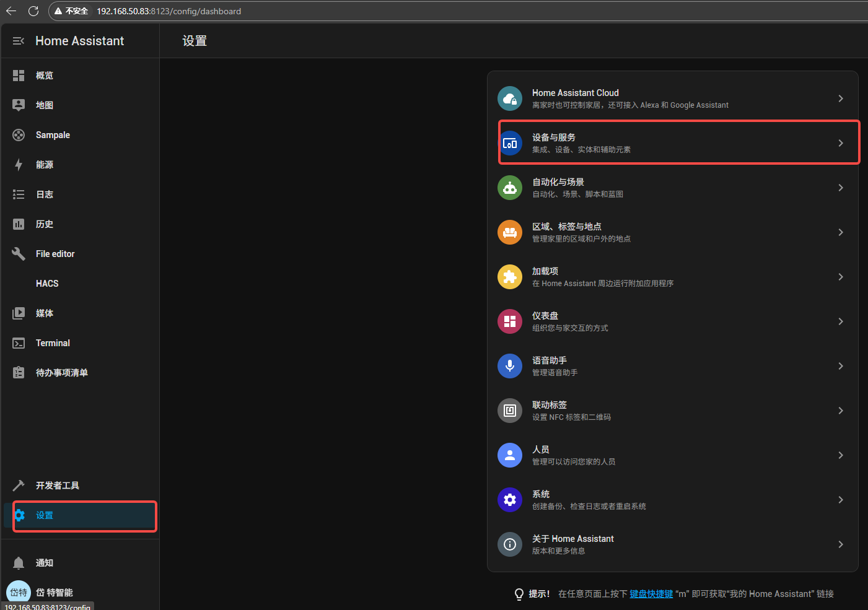868x610 pixels.
Task: Expand 关于 Home Assistant via its chevron
Action: click(840, 544)
